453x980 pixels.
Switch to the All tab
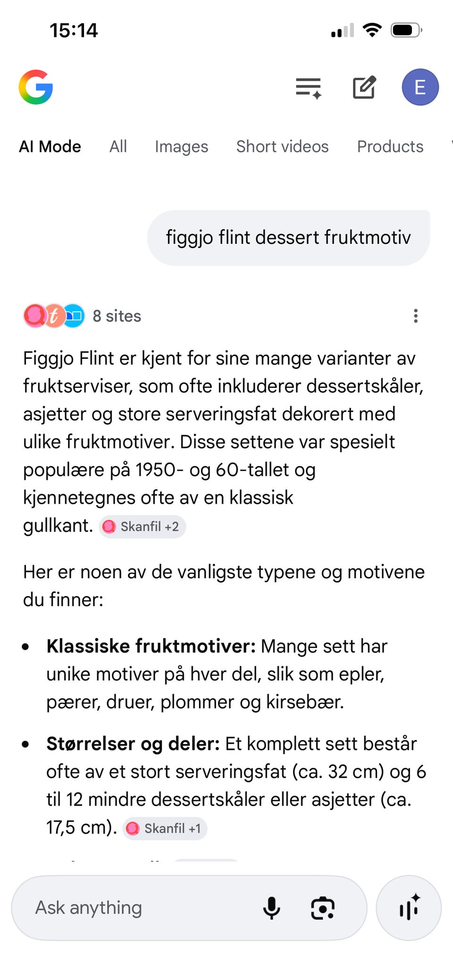(118, 147)
